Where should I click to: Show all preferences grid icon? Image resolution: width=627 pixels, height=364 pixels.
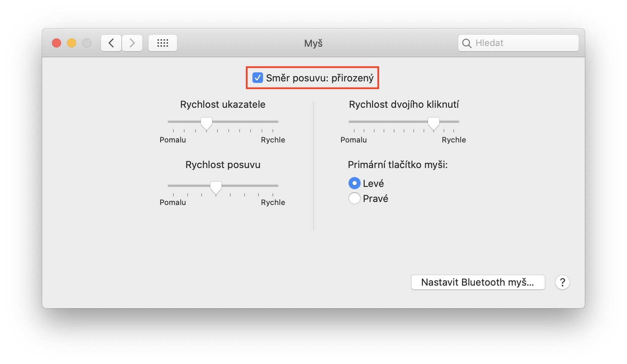tap(163, 43)
